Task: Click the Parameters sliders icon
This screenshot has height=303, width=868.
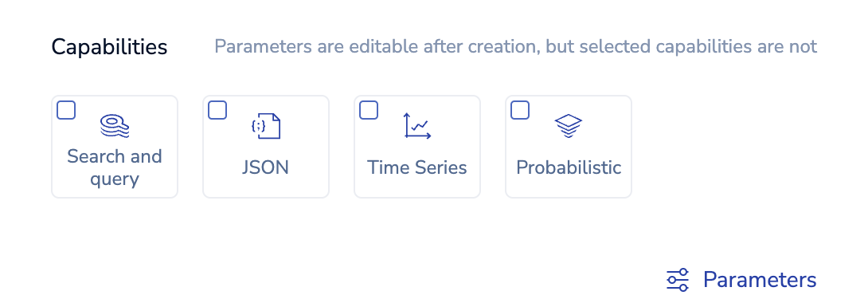Action: point(678,280)
